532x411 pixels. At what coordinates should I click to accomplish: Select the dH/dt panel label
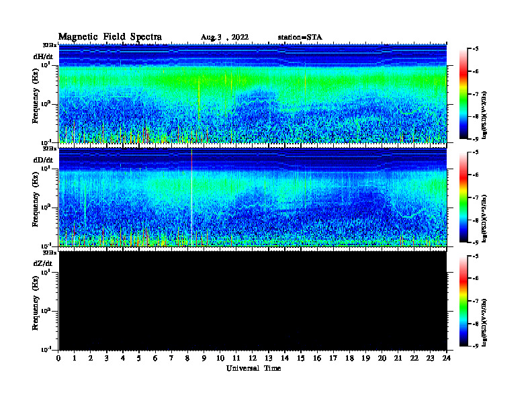click(43, 56)
